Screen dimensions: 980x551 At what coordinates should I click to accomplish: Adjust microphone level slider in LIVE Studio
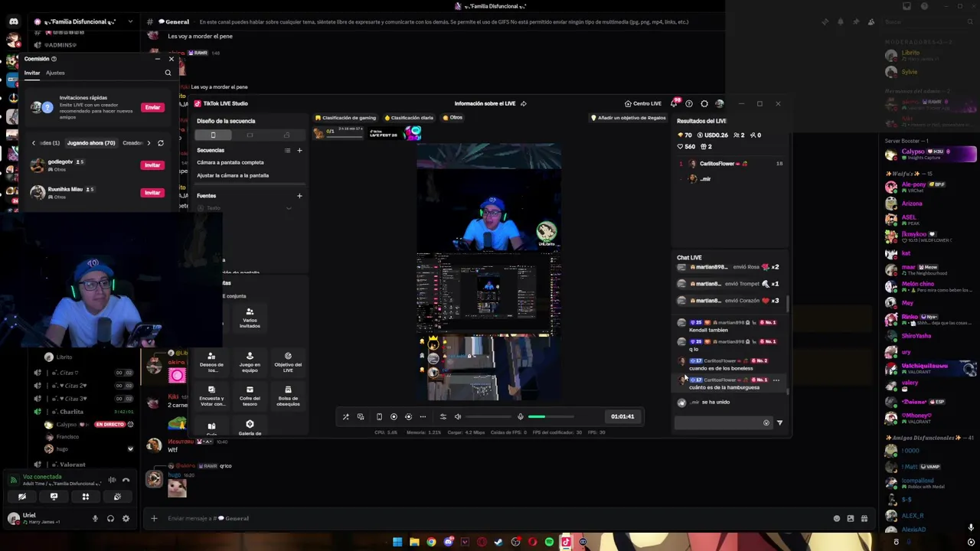tap(551, 416)
